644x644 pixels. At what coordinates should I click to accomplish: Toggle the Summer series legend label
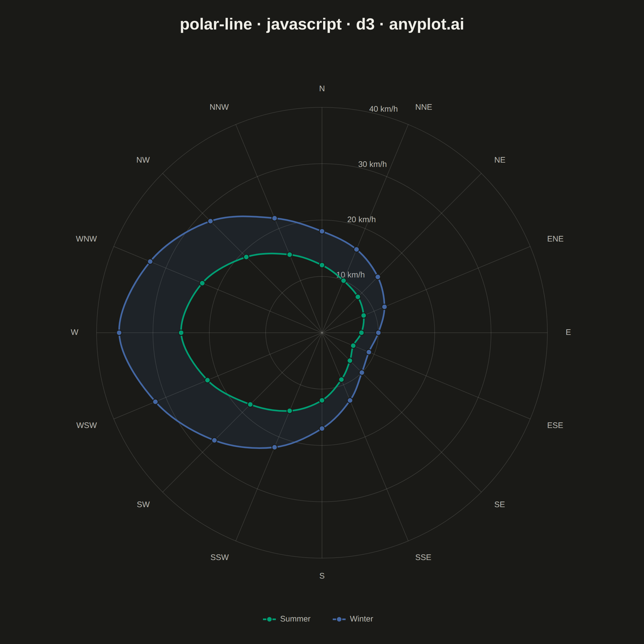295,619
